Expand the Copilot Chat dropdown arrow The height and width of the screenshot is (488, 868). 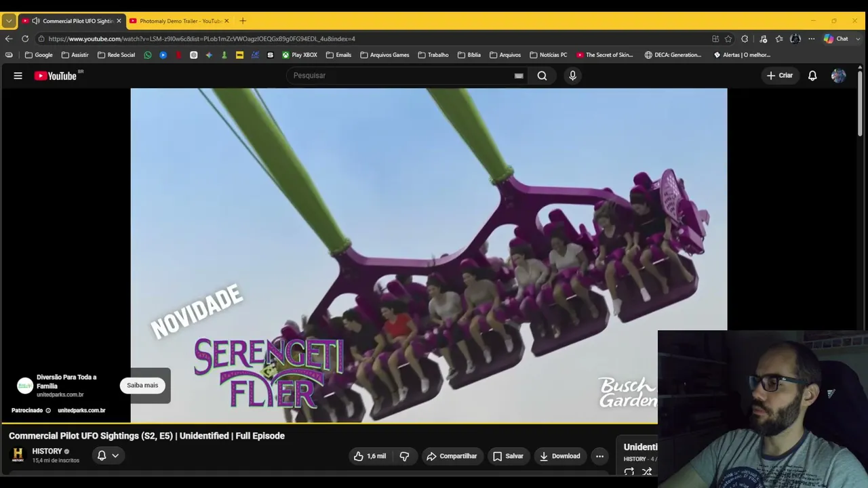coord(856,39)
